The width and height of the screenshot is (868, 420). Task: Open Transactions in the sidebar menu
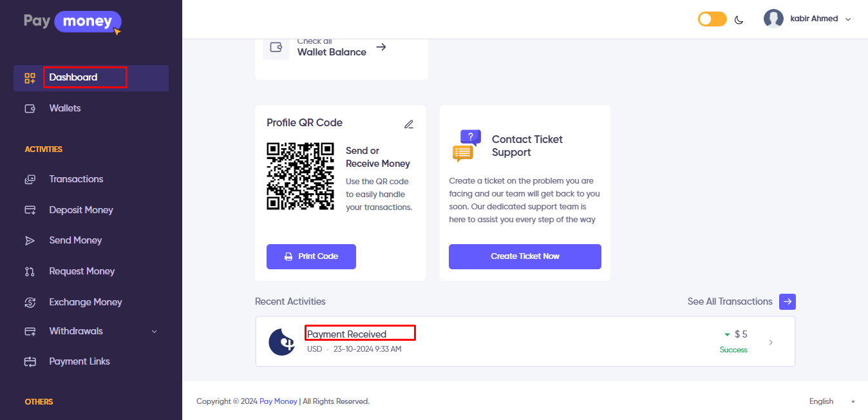(x=76, y=179)
